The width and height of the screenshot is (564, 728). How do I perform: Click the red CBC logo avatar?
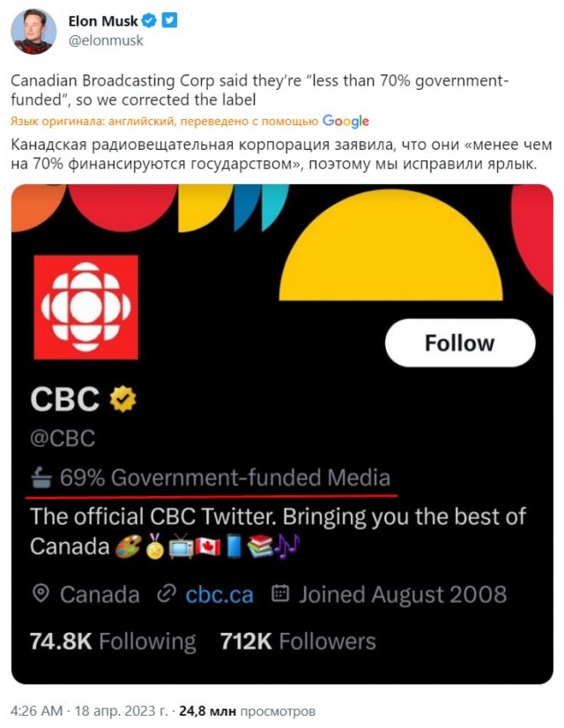pyautogui.click(x=86, y=307)
